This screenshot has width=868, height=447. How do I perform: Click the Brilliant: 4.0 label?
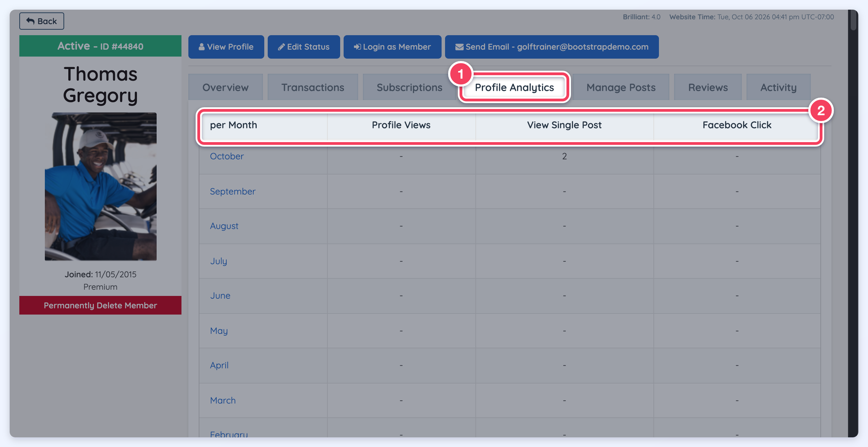coord(641,17)
